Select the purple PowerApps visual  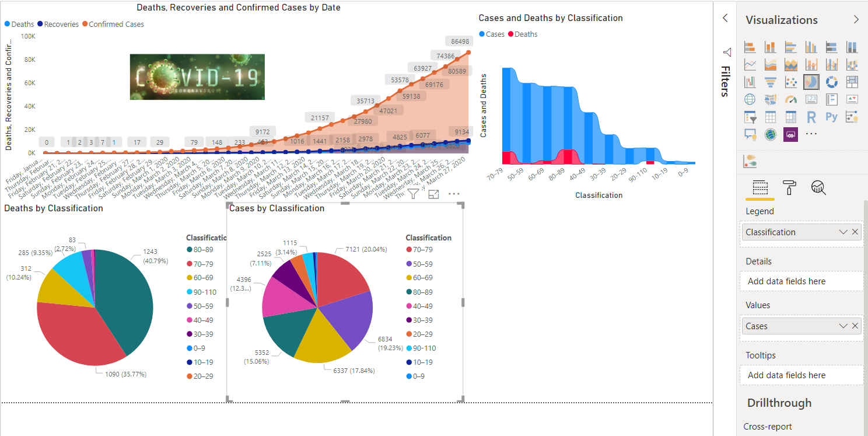[x=791, y=135]
